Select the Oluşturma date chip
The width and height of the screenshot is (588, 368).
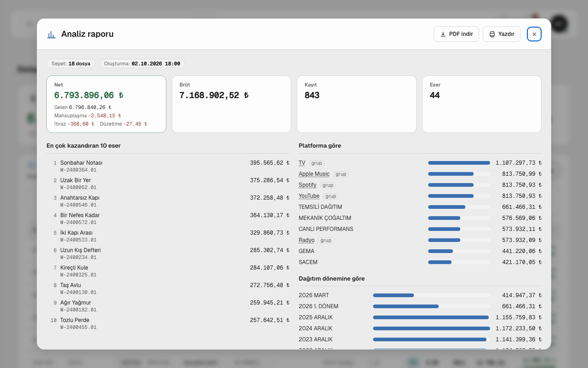(x=142, y=63)
